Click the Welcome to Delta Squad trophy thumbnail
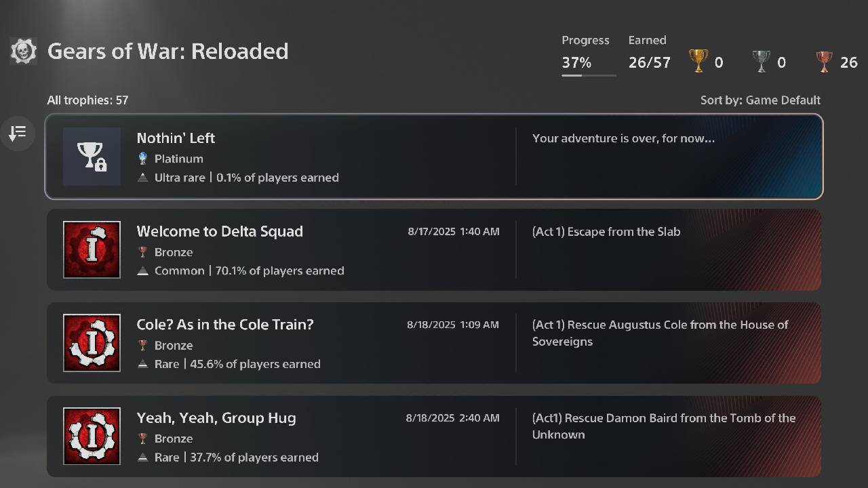 (92, 249)
